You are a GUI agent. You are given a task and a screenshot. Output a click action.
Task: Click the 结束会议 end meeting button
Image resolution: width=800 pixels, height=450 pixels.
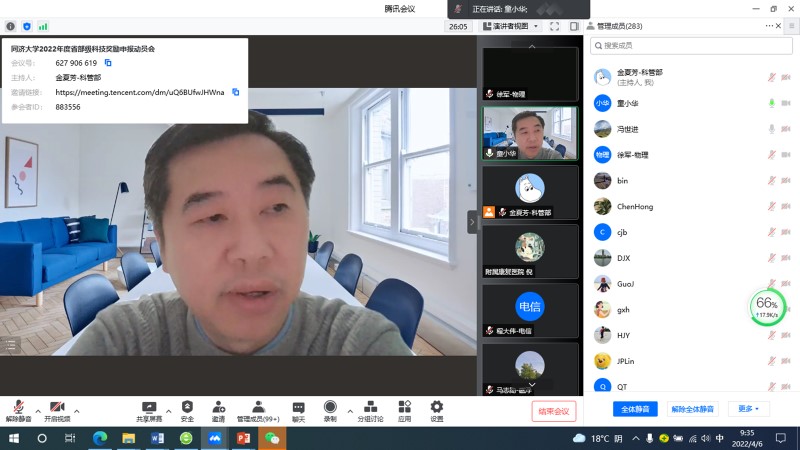[554, 411]
